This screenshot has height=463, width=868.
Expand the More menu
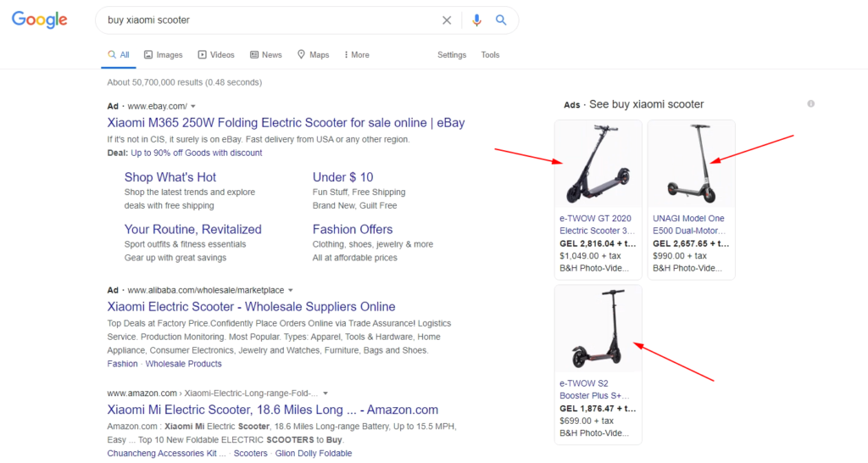pos(357,55)
